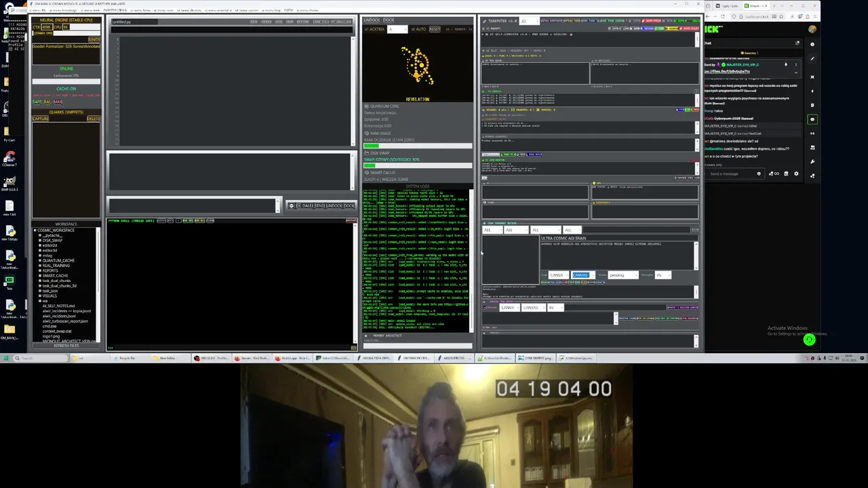Open the dropdown beside the ACKTRIX checkbox

tap(397, 29)
